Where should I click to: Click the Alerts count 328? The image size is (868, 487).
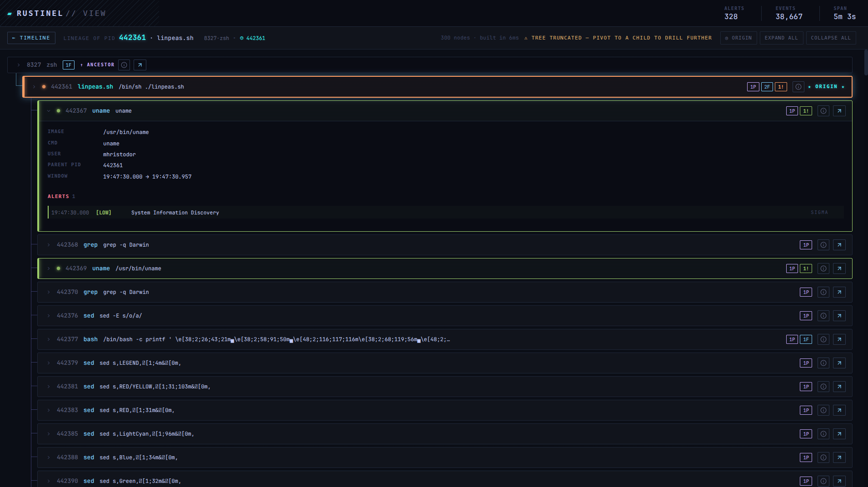pos(731,17)
